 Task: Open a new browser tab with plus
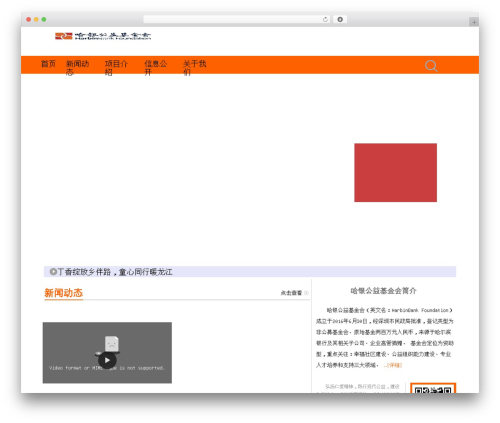click(474, 22)
